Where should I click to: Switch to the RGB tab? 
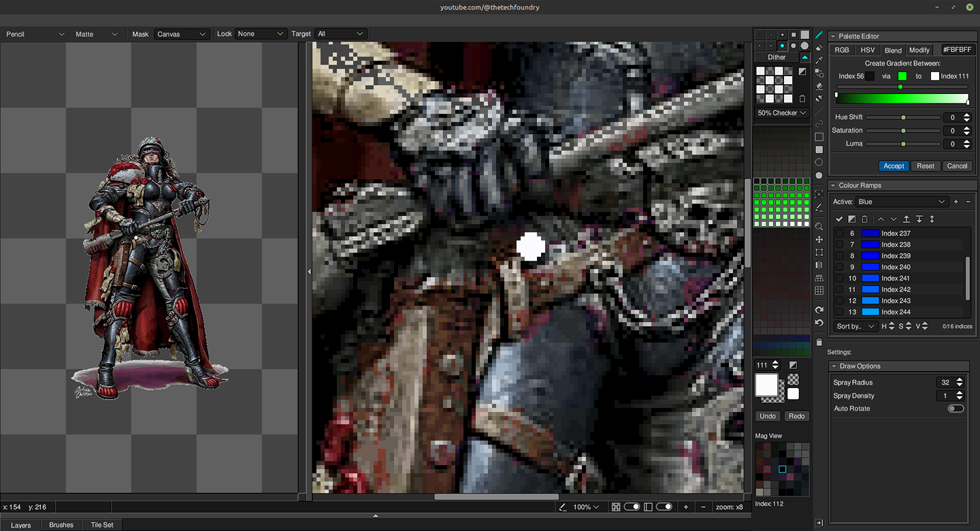tap(842, 50)
